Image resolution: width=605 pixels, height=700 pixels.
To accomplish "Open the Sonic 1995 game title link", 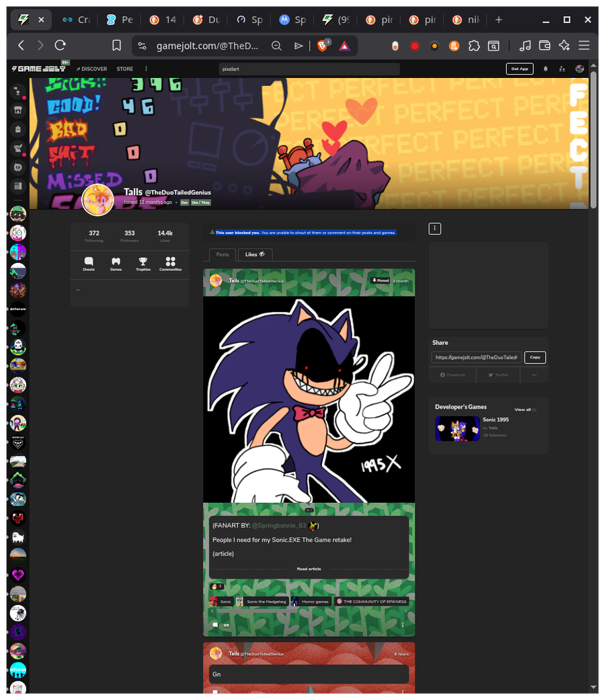I will click(495, 420).
